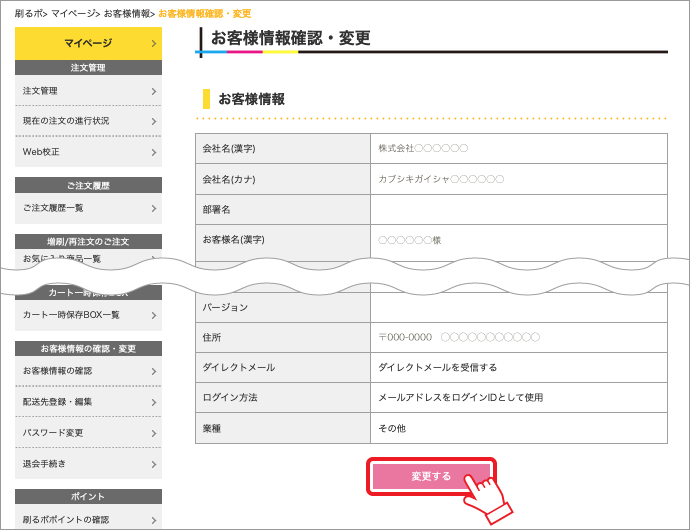The image size is (690, 530).
Task: Click the メールアドレスをログインIDとして使用 cell
Action: pos(518,398)
